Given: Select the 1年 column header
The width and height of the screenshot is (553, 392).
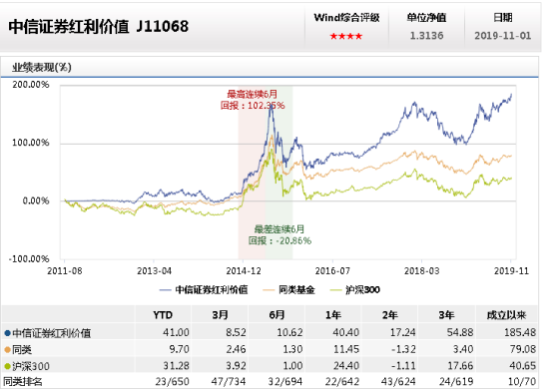Looking at the screenshot, I should point(333,315).
